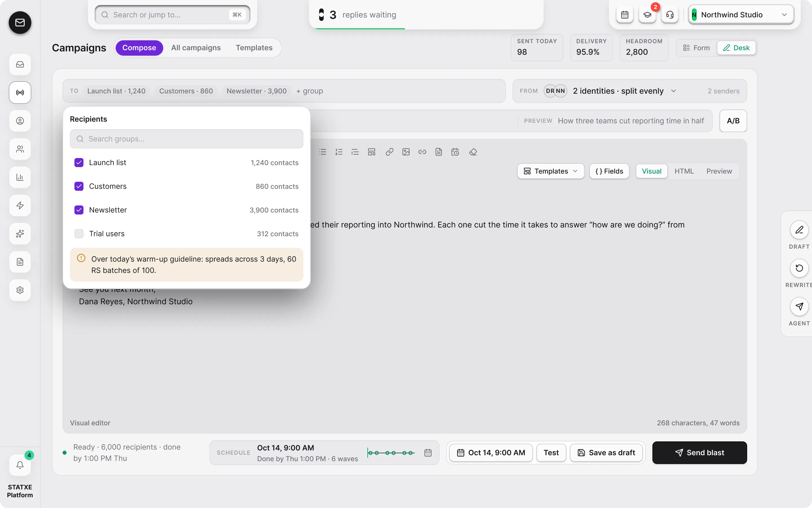812x508 pixels.
Task: Clear formatting with the eraser icon
Action: click(x=473, y=152)
